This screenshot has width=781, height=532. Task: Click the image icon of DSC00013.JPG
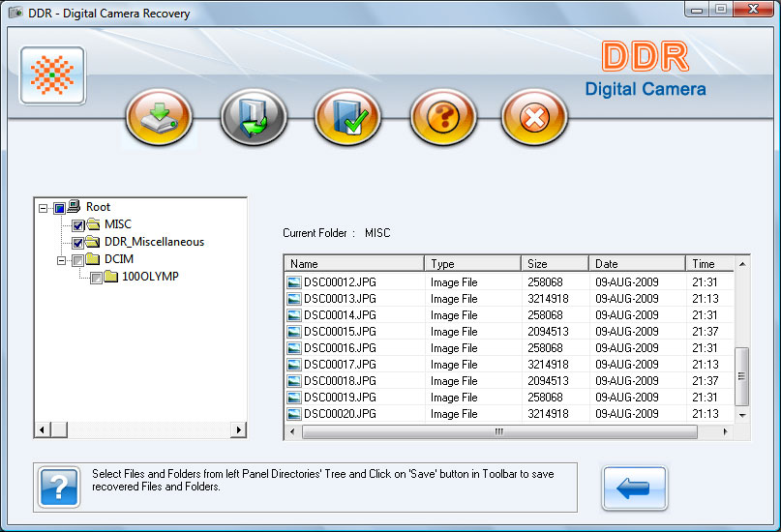294,299
